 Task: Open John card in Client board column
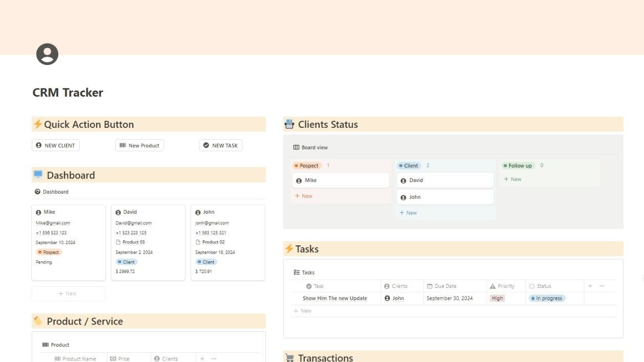click(x=445, y=197)
